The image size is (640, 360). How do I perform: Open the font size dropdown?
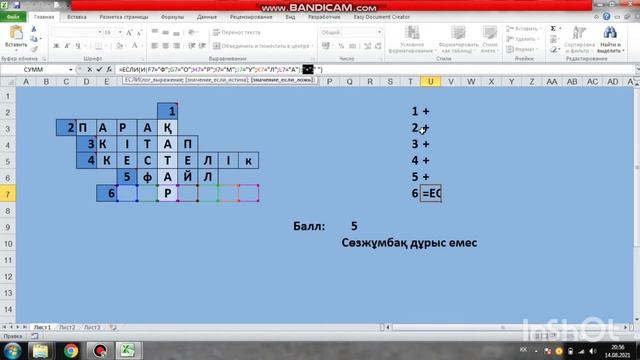120,32
